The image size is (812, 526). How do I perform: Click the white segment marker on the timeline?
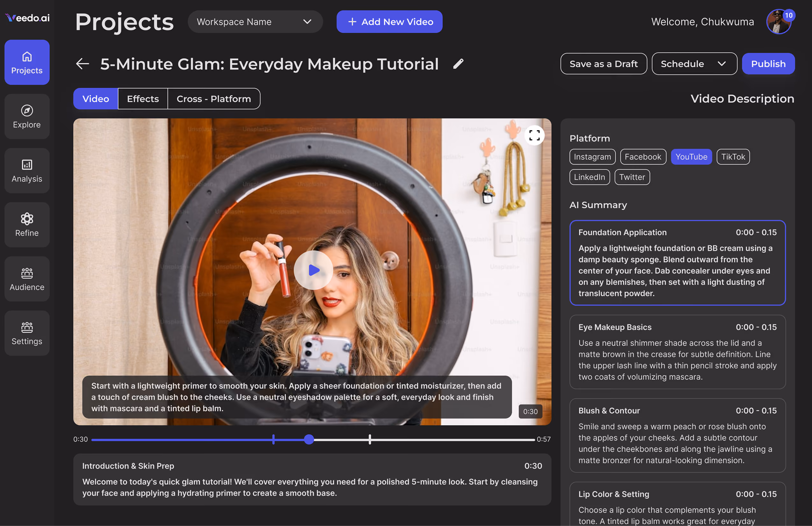(370, 439)
